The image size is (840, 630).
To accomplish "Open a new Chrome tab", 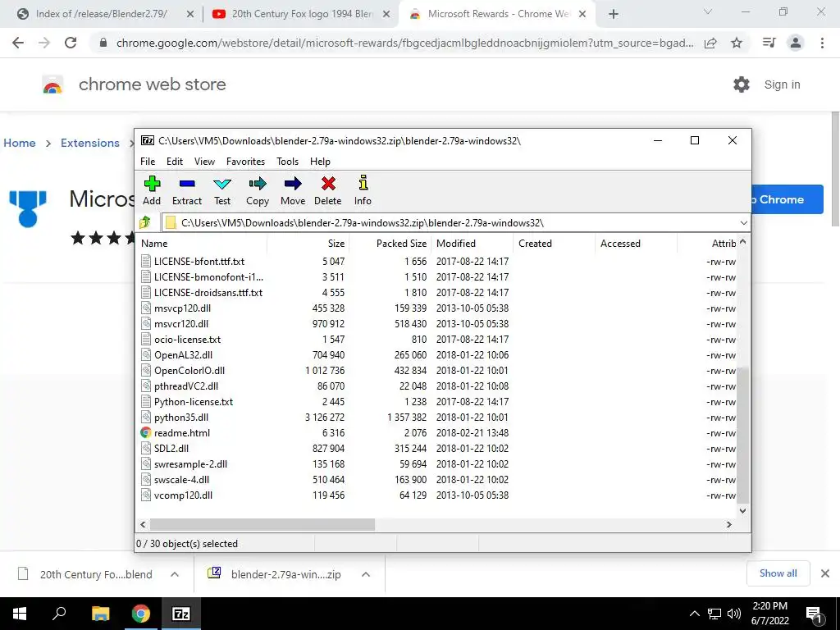I will click(x=614, y=15).
